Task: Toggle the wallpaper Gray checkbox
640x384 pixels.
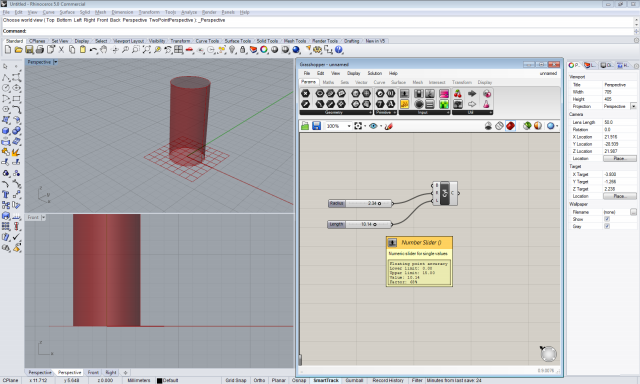Action: point(607,226)
